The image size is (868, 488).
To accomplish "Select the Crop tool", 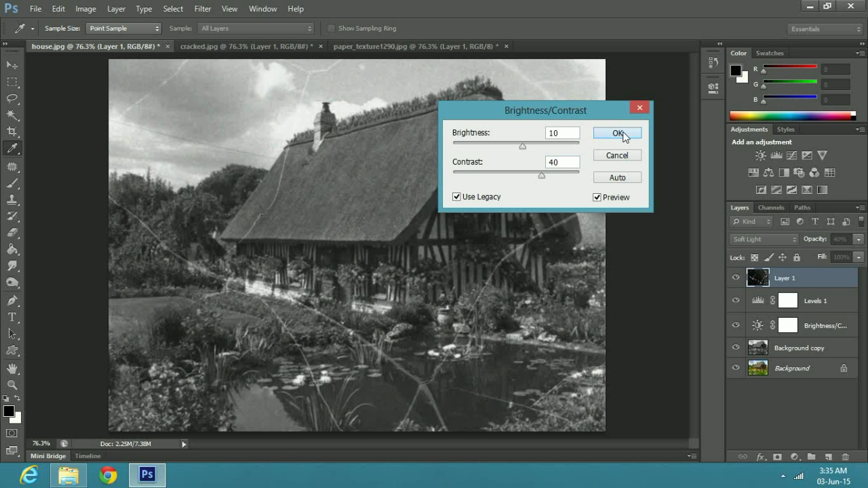I will pos(12,132).
